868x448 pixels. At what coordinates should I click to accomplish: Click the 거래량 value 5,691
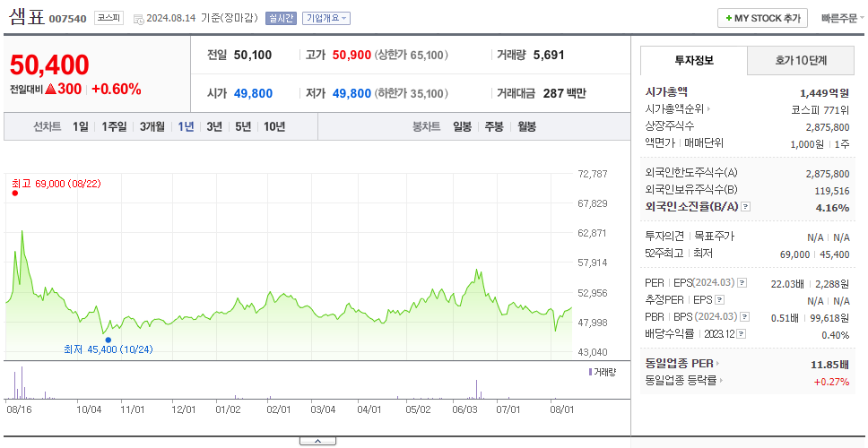[x=549, y=55]
